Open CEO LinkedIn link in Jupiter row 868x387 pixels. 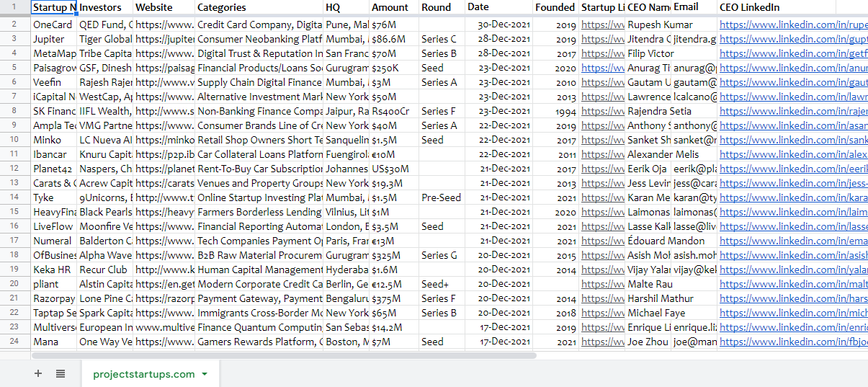(793, 39)
